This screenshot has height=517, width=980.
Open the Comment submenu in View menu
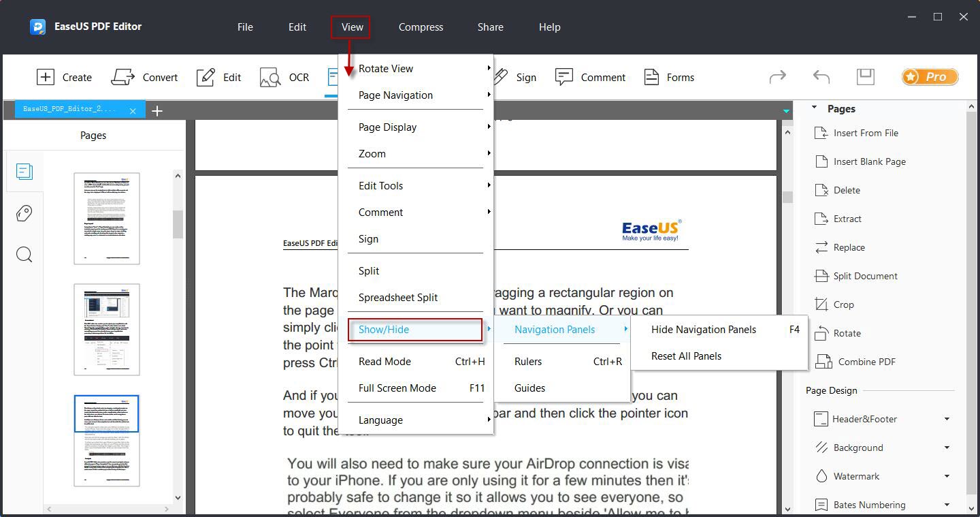coord(416,212)
